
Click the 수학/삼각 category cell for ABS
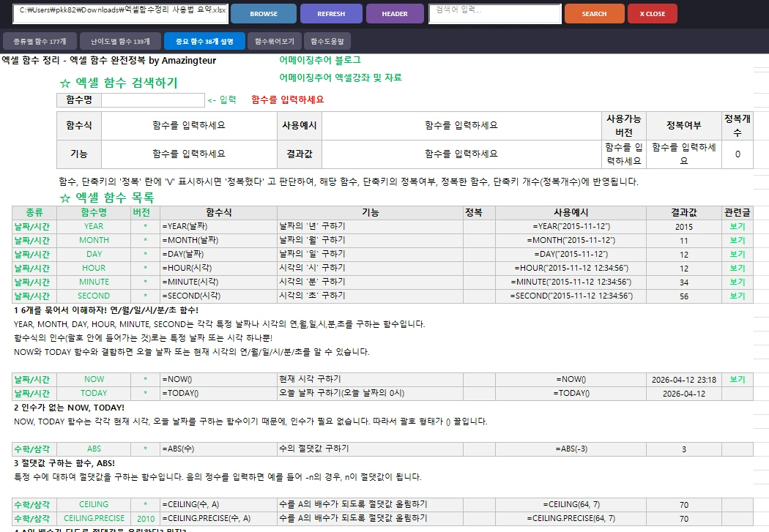point(34,449)
